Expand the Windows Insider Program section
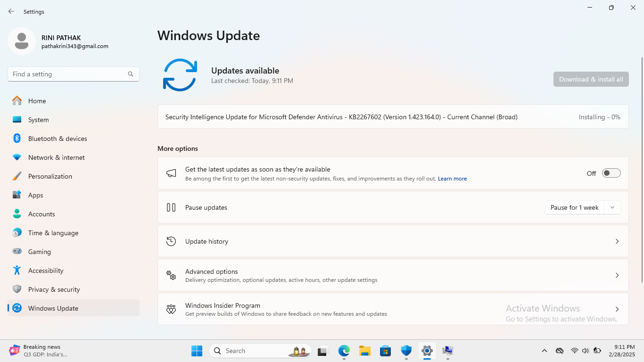This screenshot has height=362, width=644. click(617, 309)
